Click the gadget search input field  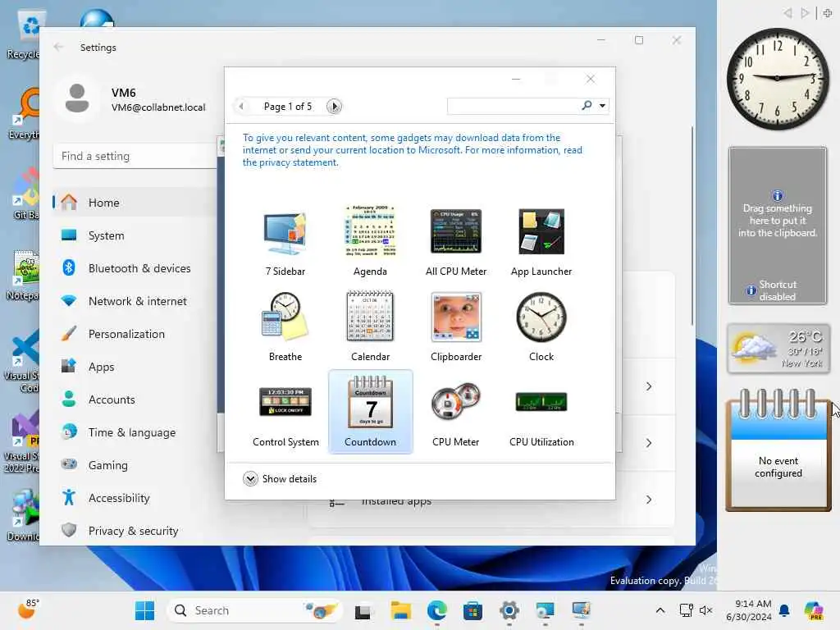pos(514,106)
